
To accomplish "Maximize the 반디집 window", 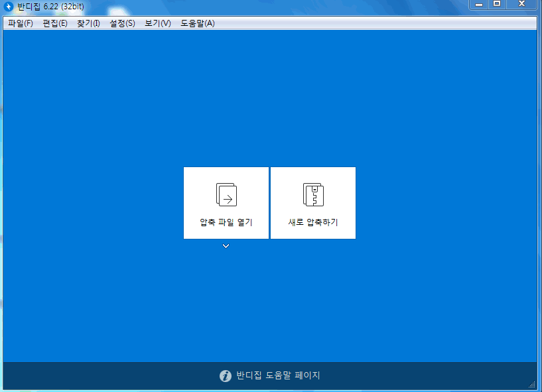I will point(497,4).
